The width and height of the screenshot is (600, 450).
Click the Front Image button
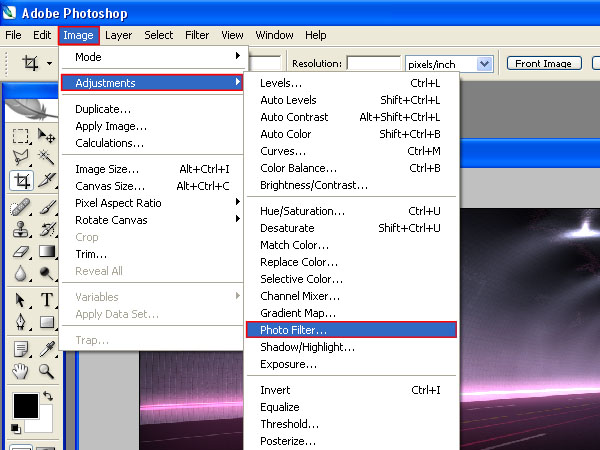pos(544,63)
